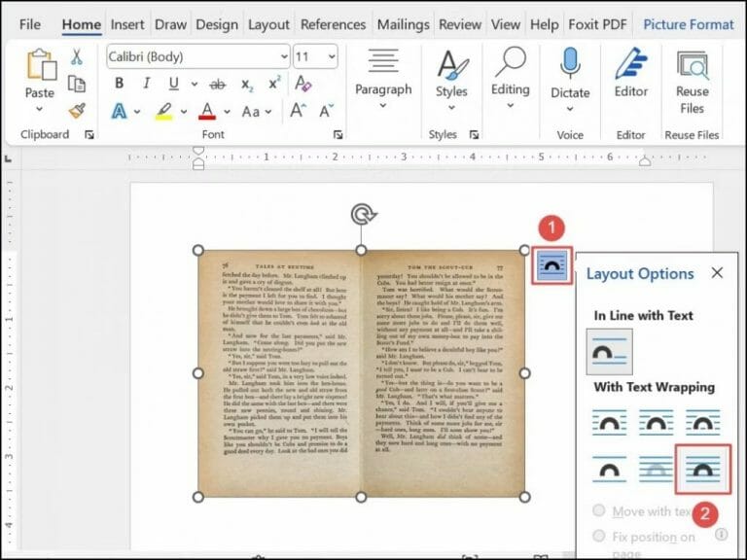Close the Layout Options panel

[717, 273]
